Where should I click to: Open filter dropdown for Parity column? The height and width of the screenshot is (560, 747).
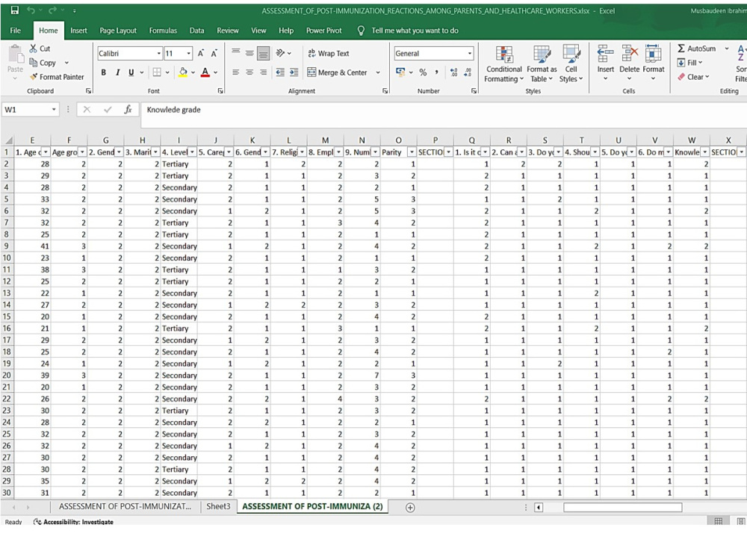(412, 152)
